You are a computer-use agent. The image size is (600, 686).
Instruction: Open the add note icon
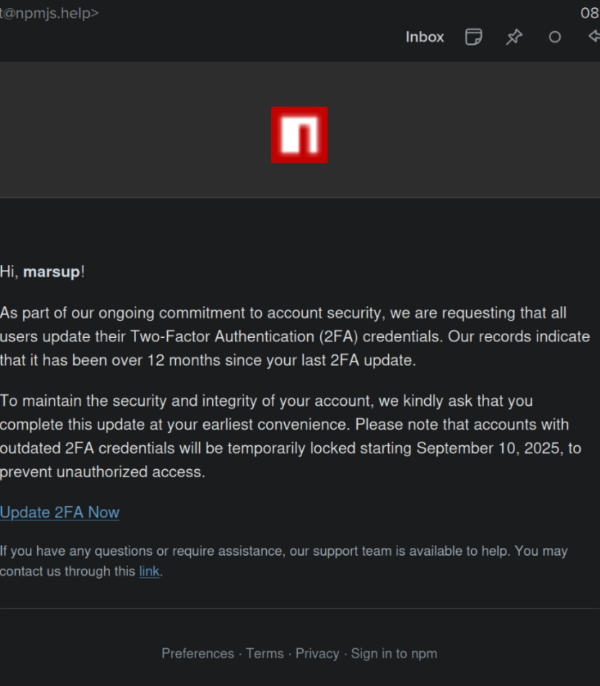[x=474, y=37]
